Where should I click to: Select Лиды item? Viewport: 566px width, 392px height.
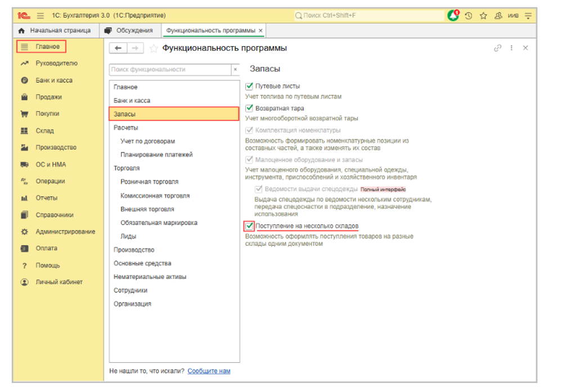(174, 236)
